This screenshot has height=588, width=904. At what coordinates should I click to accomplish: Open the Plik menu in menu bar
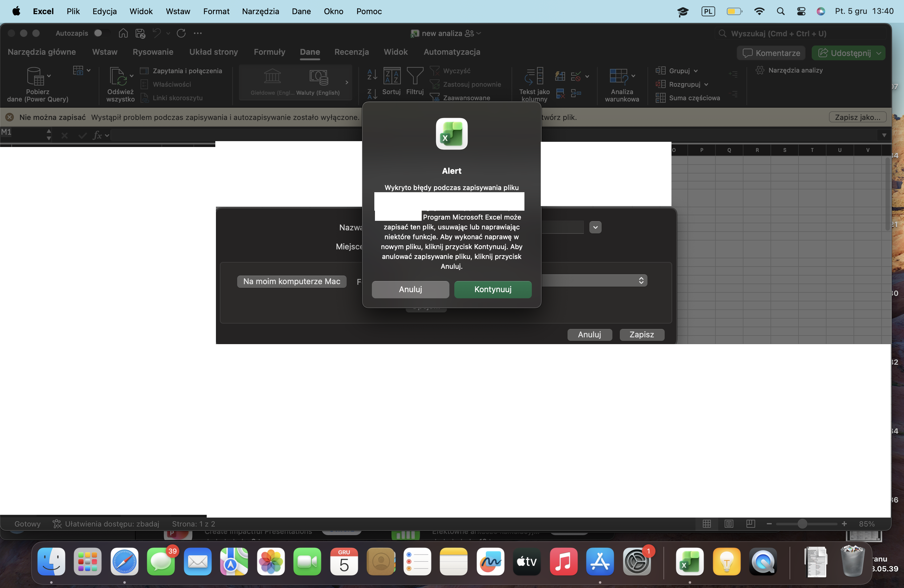pyautogui.click(x=73, y=11)
